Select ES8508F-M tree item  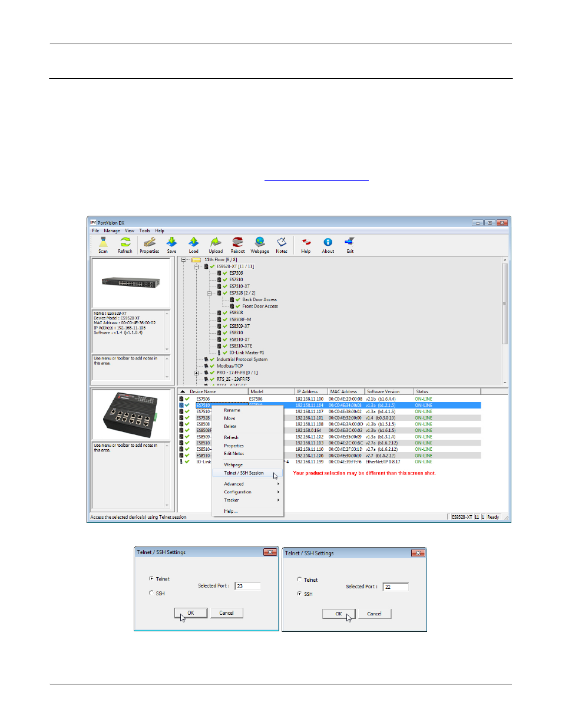pos(240,319)
